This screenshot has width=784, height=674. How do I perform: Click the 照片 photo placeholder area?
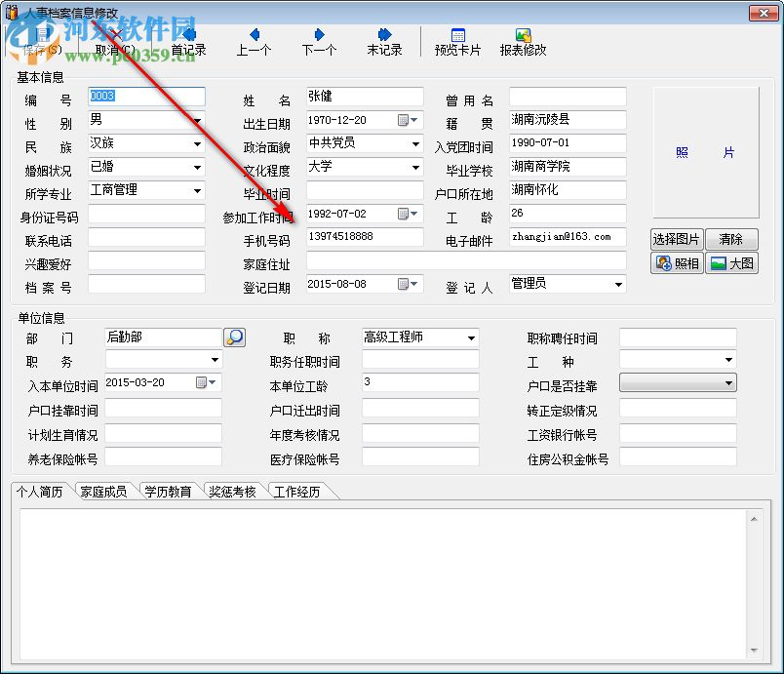pyautogui.click(x=705, y=152)
